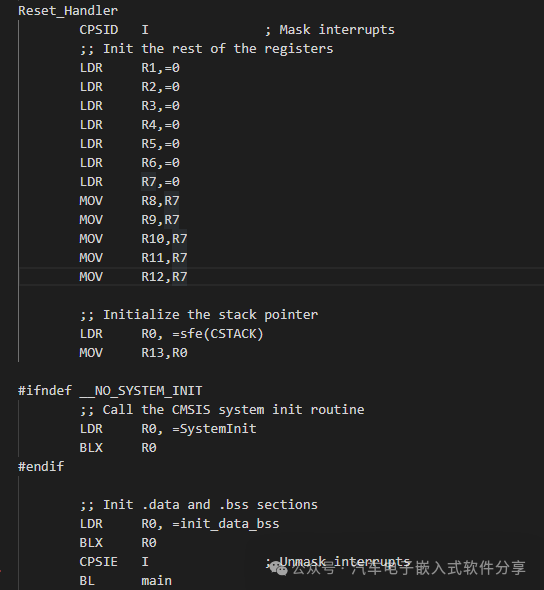Place cursor on LDR R1,=0 line
Viewport: 544px width, 590px height.
point(130,68)
